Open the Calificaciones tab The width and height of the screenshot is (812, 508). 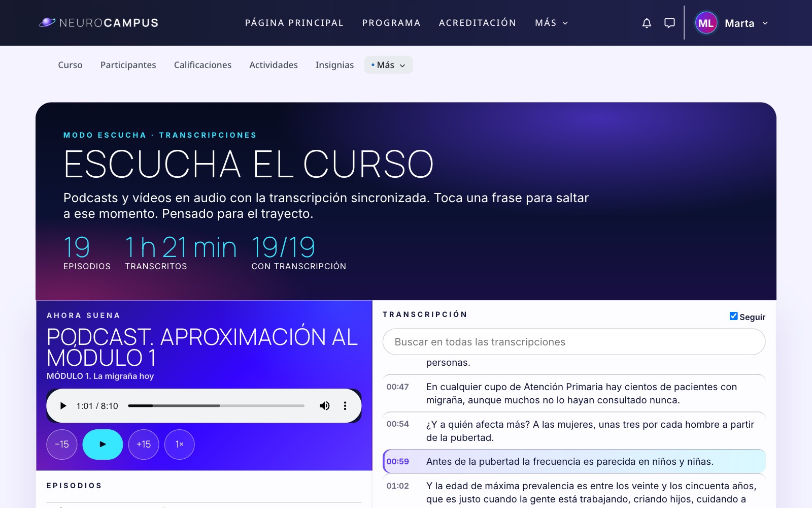click(x=202, y=65)
